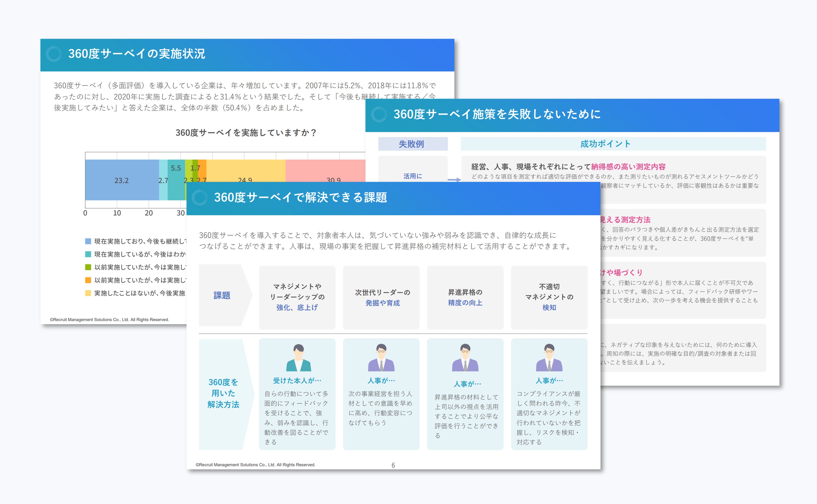Click the 昇進昇格の精度の向上 card
Screen dimensions: 817x504
coord(465,297)
